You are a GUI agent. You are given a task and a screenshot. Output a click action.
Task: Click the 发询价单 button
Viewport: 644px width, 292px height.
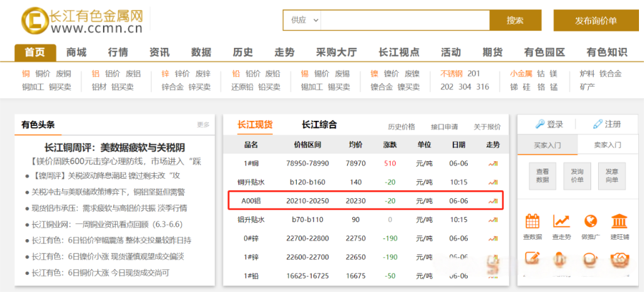coord(577,176)
